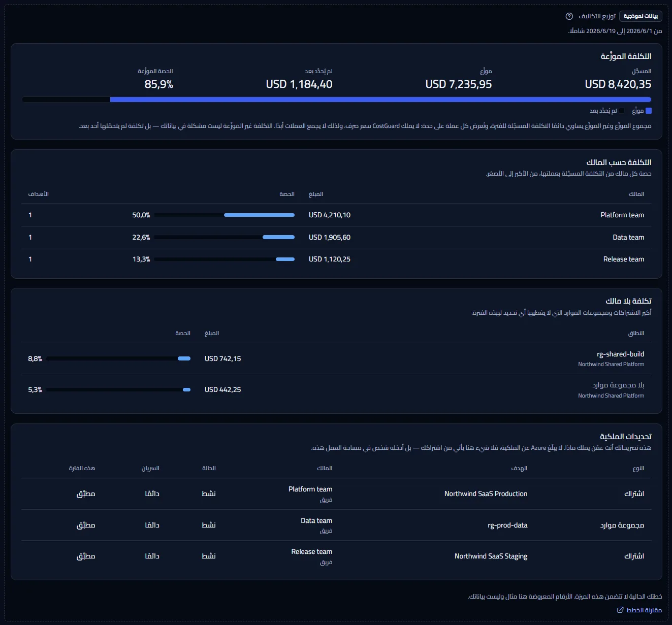
Task: Click the هذه الفترة column header
Action: 82,468
